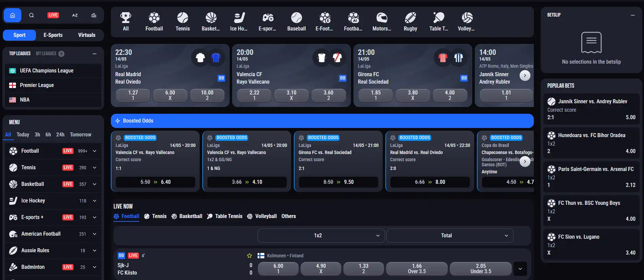Add Sinner vs Rublev 2:1 popular bet

tap(591, 109)
